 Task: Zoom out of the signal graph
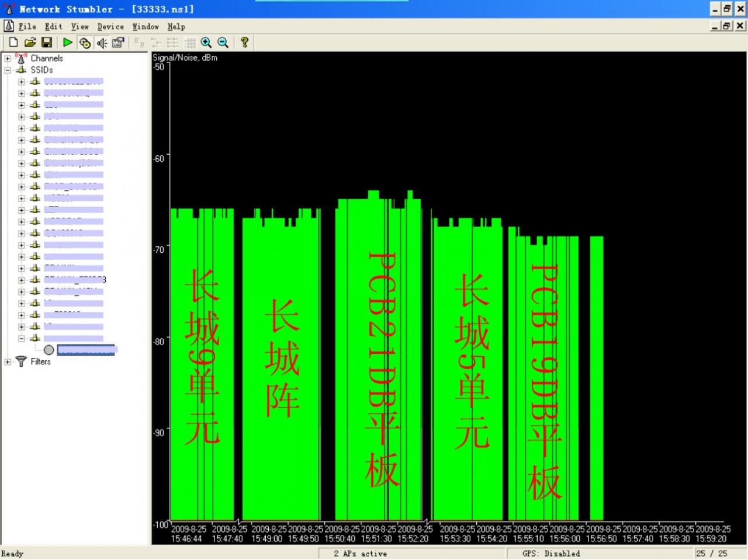tap(223, 43)
